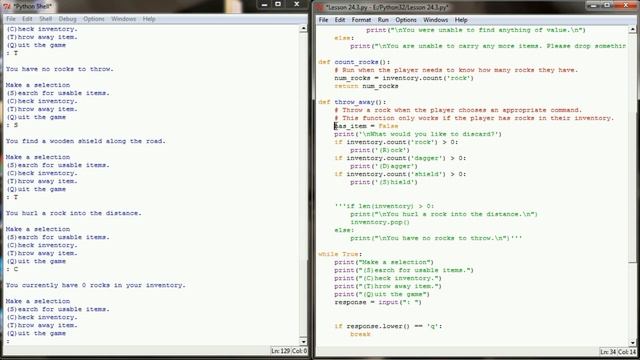Open Options menu in Lesson 24.3.py editor
This screenshot has height=360, width=640.
click(x=406, y=20)
